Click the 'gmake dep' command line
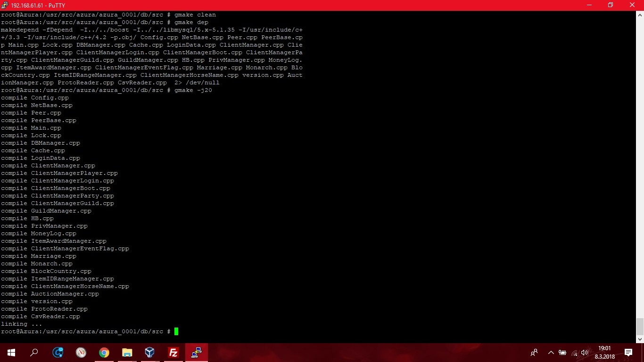 click(105, 22)
